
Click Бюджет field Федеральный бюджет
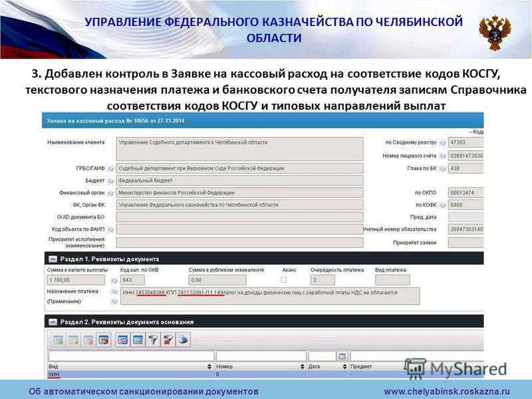click(239, 181)
